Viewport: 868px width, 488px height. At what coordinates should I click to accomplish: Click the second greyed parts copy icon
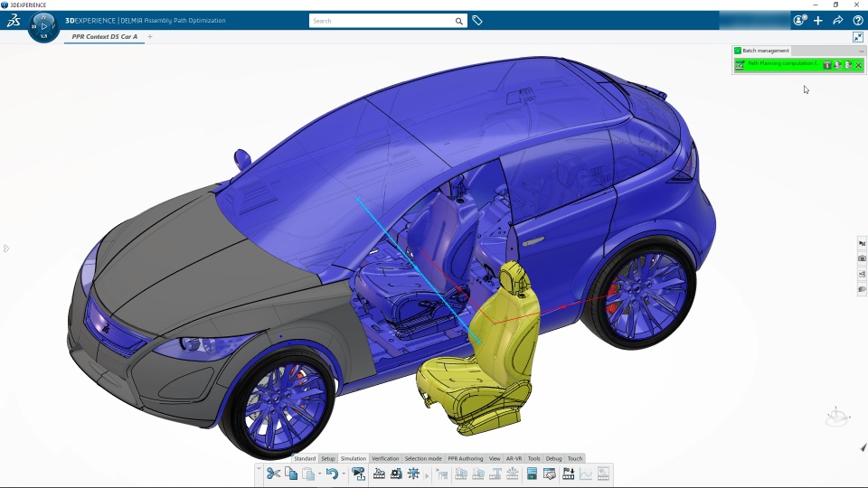[x=478, y=474]
